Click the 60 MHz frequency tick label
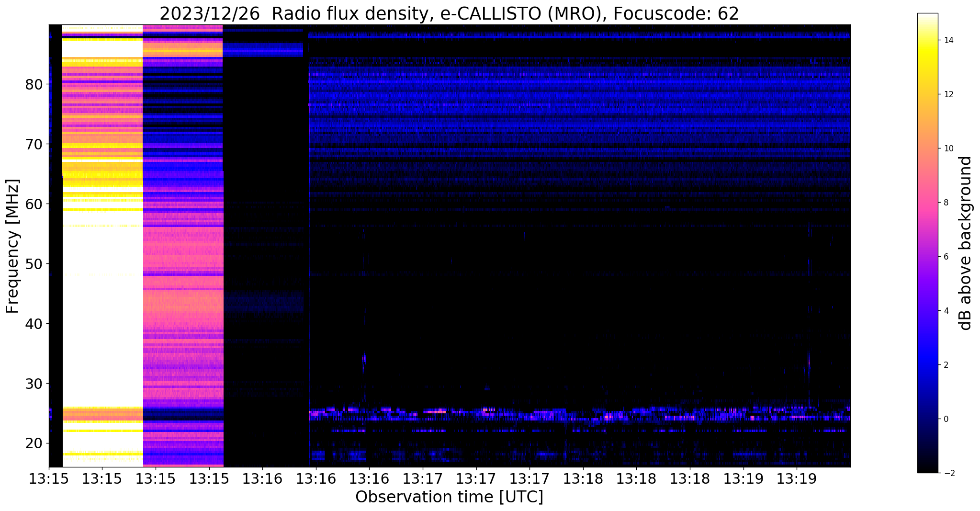The height and width of the screenshot is (511, 980). pos(34,204)
